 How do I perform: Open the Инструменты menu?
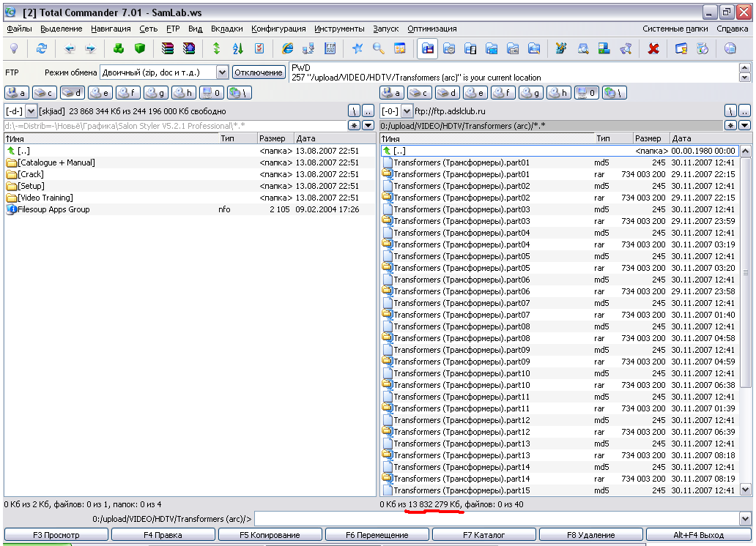click(x=339, y=29)
